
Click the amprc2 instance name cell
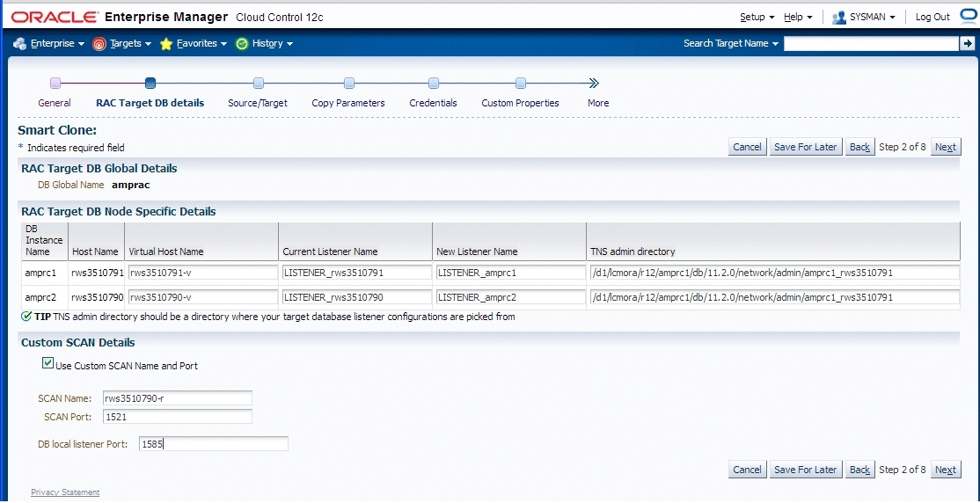pos(44,297)
